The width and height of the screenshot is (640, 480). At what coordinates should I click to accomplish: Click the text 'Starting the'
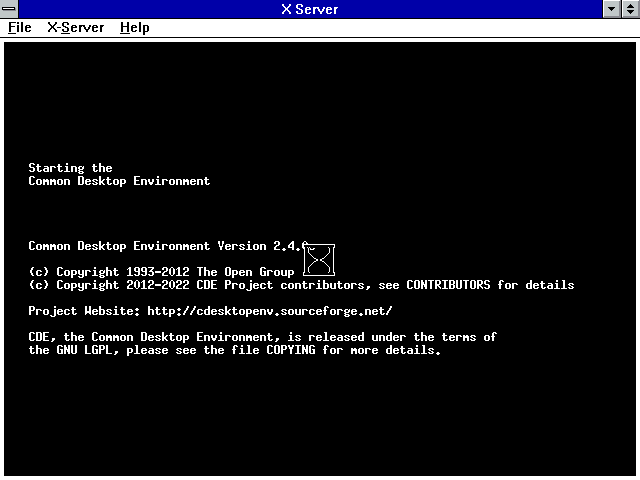[70, 168]
